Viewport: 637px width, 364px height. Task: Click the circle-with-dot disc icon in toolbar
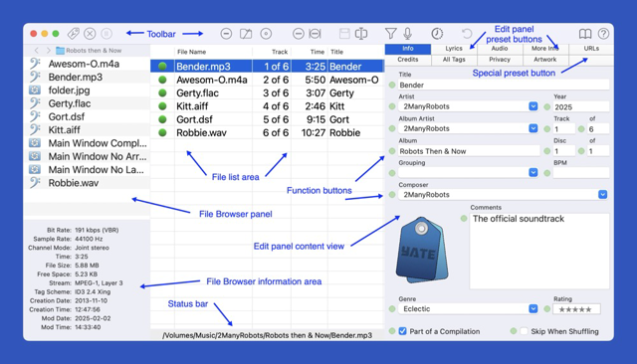click(x=266, y=34)
